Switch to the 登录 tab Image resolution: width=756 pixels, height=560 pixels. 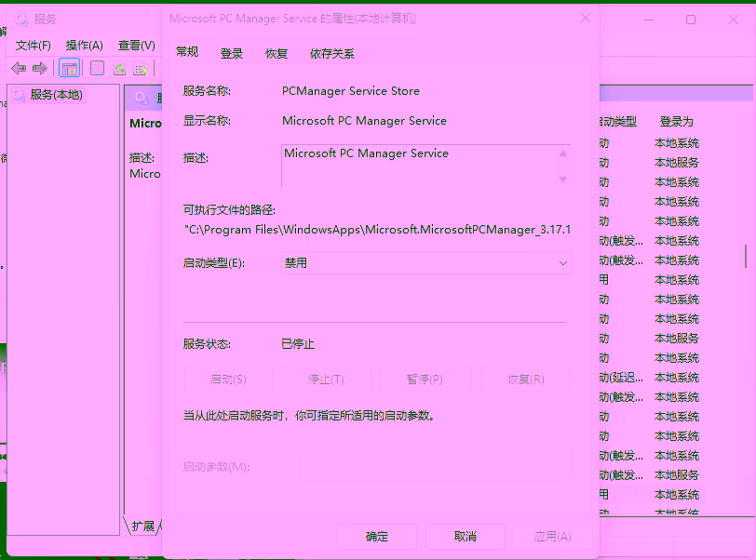click(230, 53)
